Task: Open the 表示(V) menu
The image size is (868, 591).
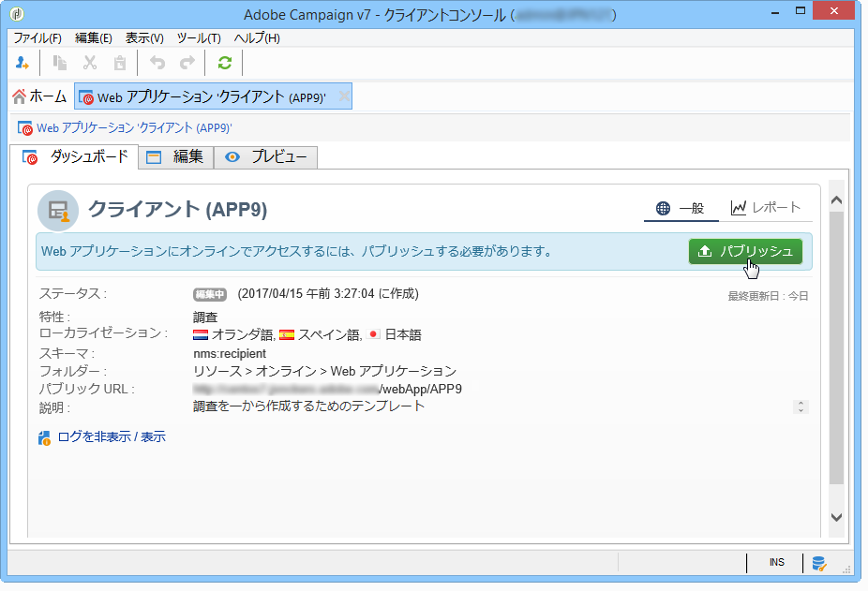Action: [144, 38]
